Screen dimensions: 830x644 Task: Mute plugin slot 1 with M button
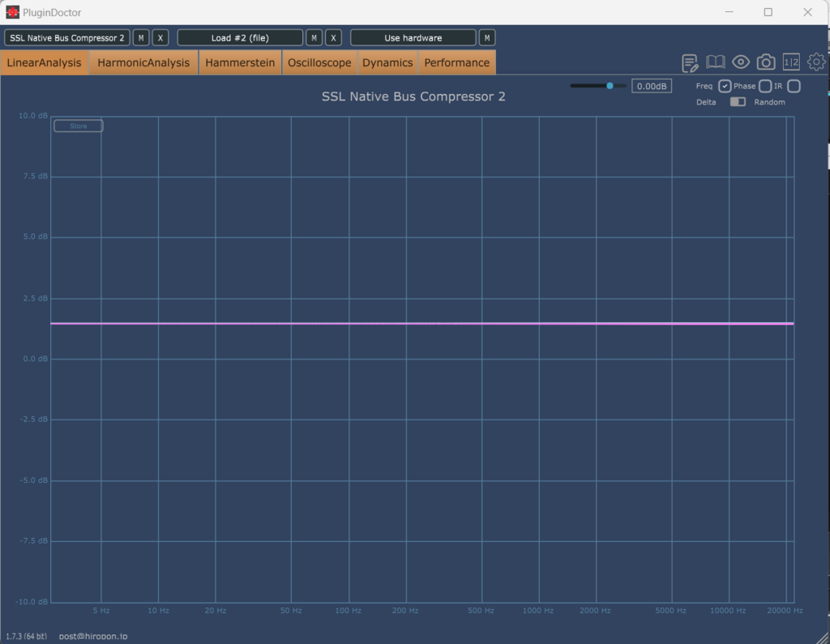point(141,37)
